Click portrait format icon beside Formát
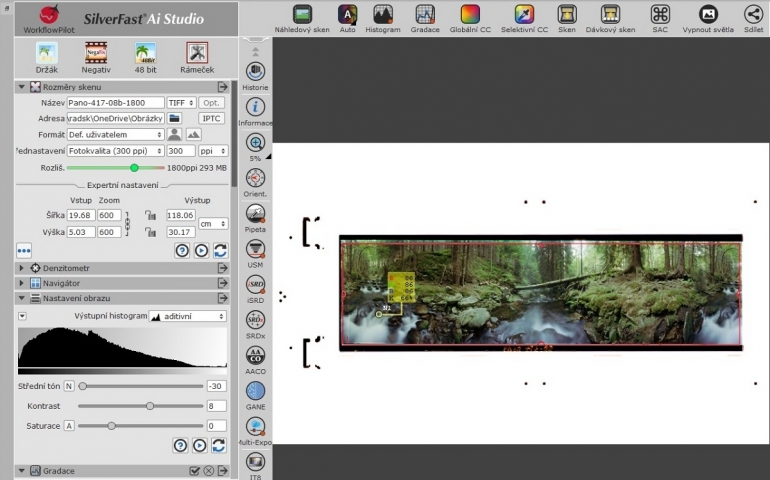770x480 pixels. [x=174, y=134]
